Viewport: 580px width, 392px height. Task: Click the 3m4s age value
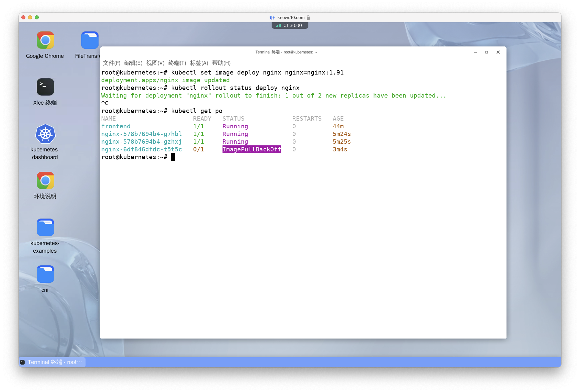point(340,149)
